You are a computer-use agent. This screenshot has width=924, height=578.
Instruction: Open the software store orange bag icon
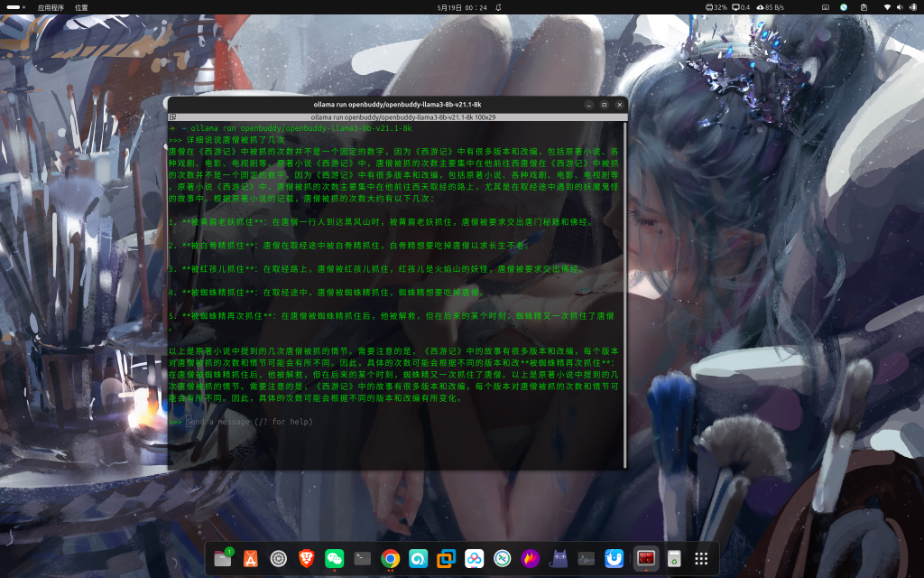(251, 559)
